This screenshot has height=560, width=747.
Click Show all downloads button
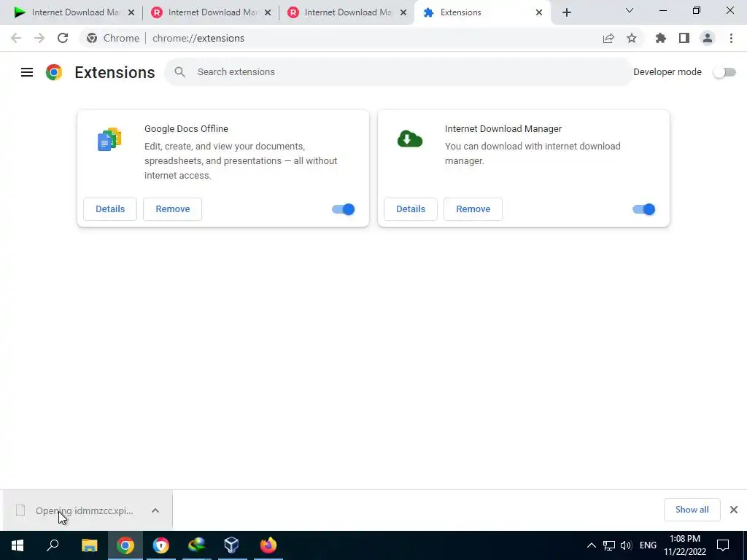[692, 510]
